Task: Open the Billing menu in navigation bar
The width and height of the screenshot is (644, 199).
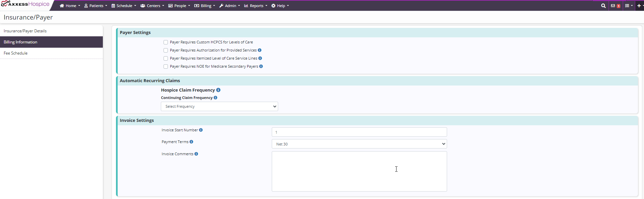Action: tap(205, 6)
